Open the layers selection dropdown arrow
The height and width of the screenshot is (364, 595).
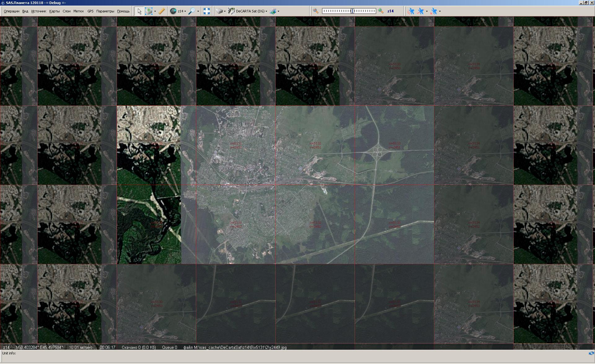click(x=278, y=11)
